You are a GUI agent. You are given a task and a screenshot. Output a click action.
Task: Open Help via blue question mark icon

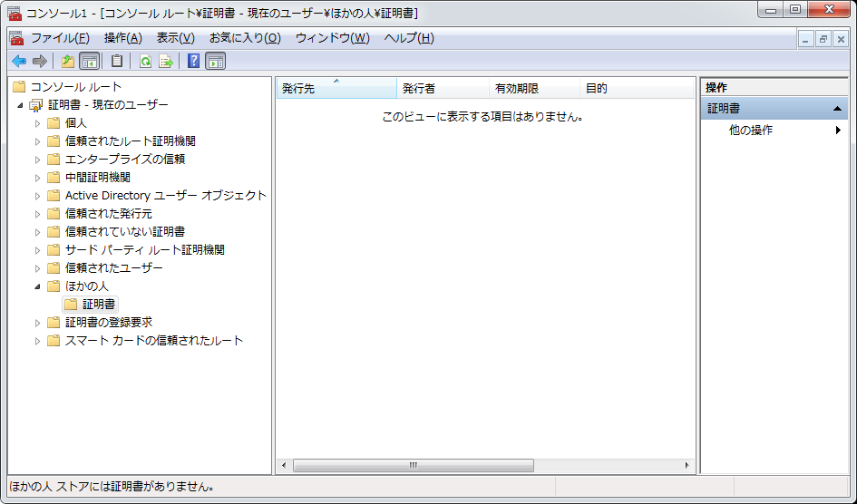[x=193, y=62]
